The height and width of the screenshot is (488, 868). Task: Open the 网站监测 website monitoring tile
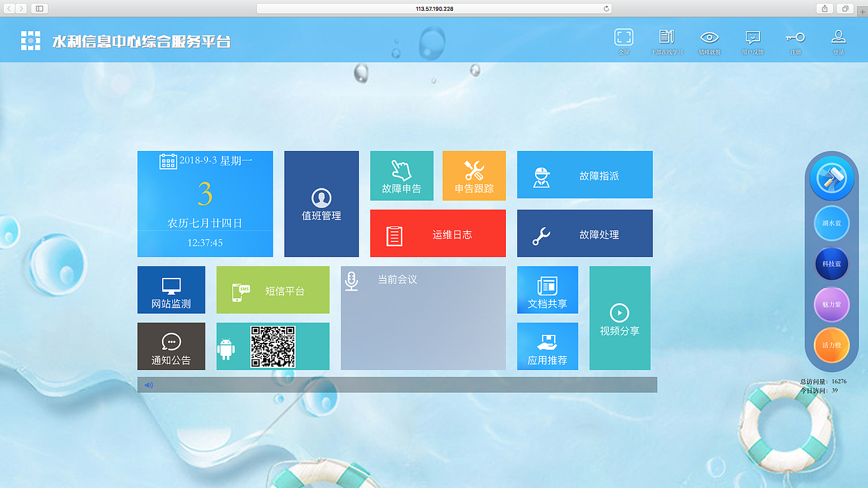171,290
